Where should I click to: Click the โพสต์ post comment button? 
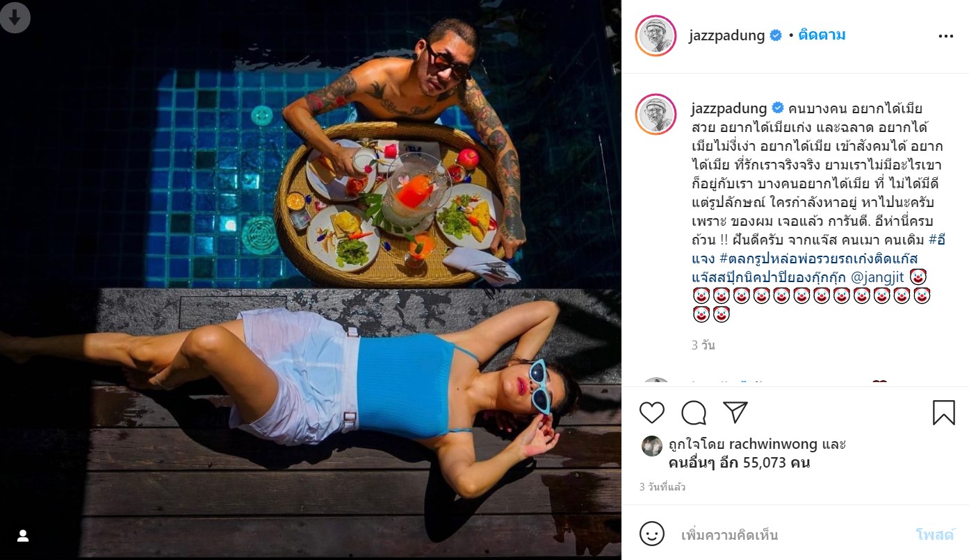[x=935, y=534]
